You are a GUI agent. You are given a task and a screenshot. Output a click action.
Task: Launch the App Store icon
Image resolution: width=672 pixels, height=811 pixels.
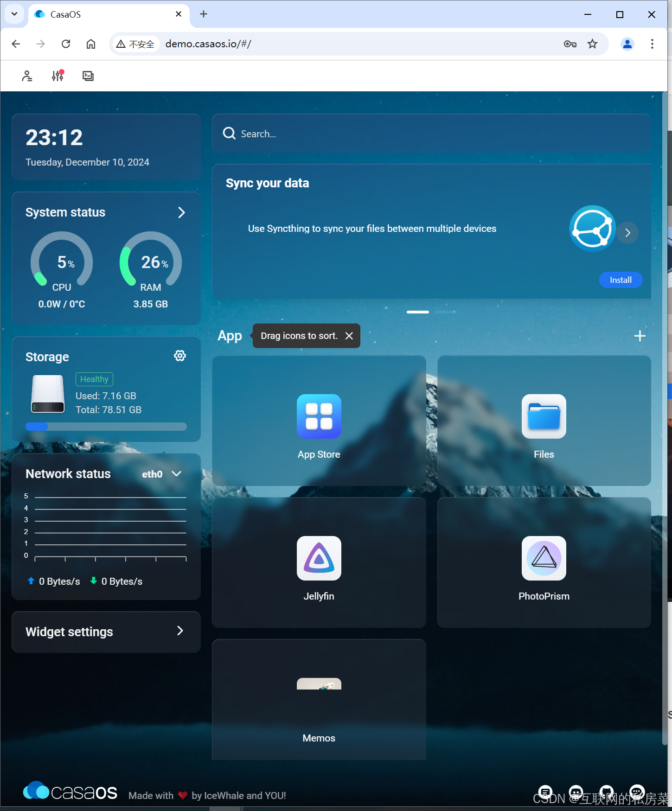pos(319,416)
